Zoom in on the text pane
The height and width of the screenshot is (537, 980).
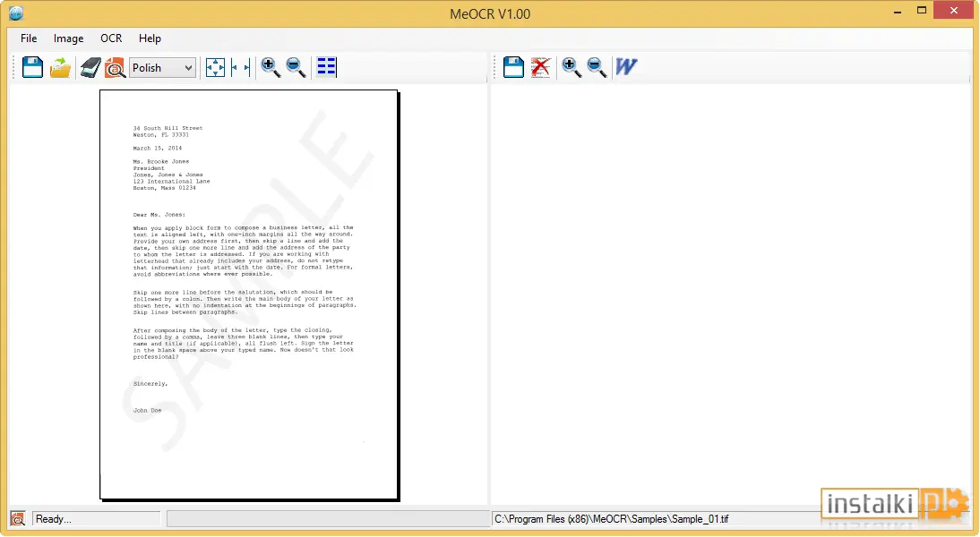pyautogui.click(x=572, y=67)
